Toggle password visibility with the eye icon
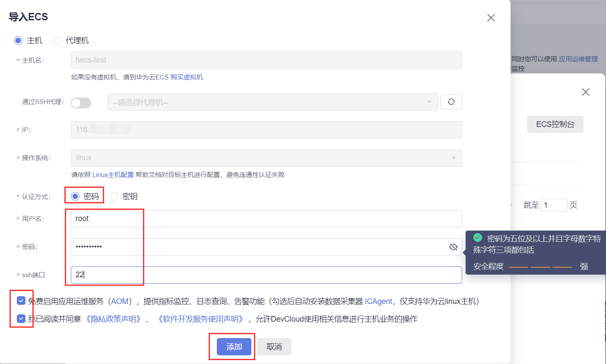The image size is (606, 364). pos(453,247)
